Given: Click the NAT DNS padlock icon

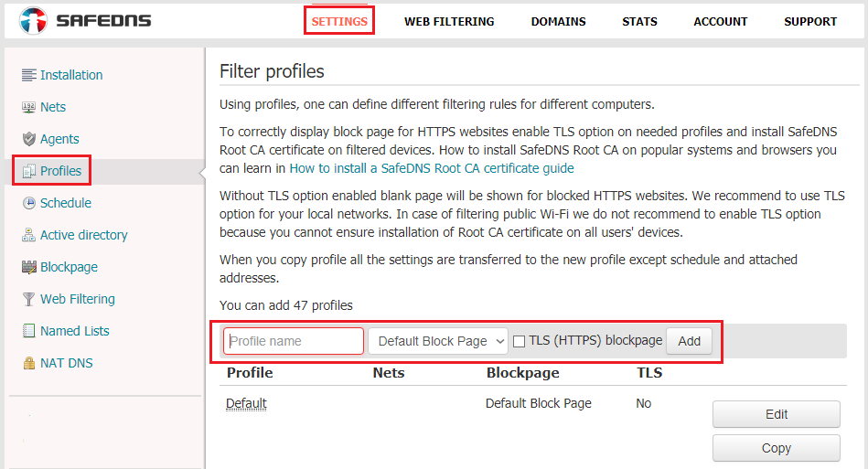Looking at the screenshot, I should point(28,363).
